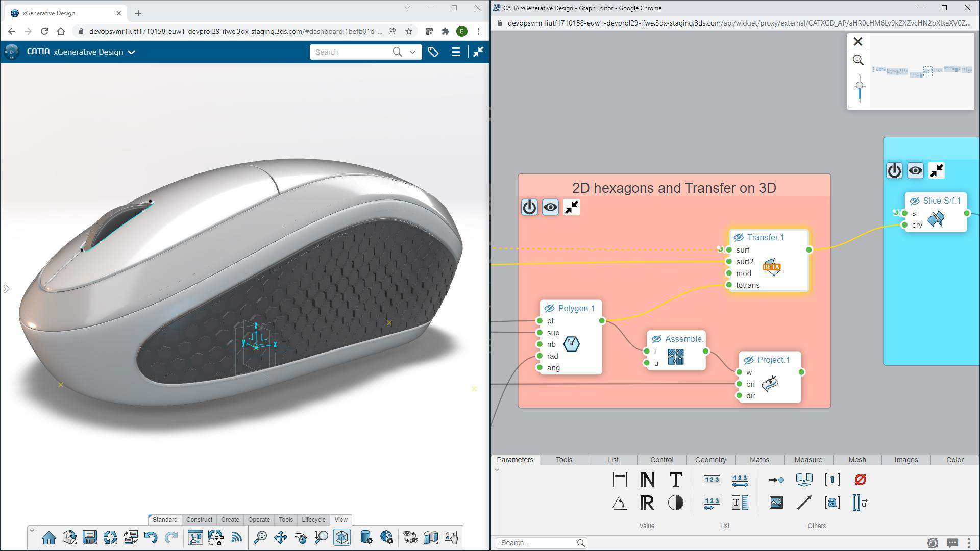This screenshot has height=551, width=980.
Task: Expand the search options dropdown arrow
Action: (x=412, y=52)
